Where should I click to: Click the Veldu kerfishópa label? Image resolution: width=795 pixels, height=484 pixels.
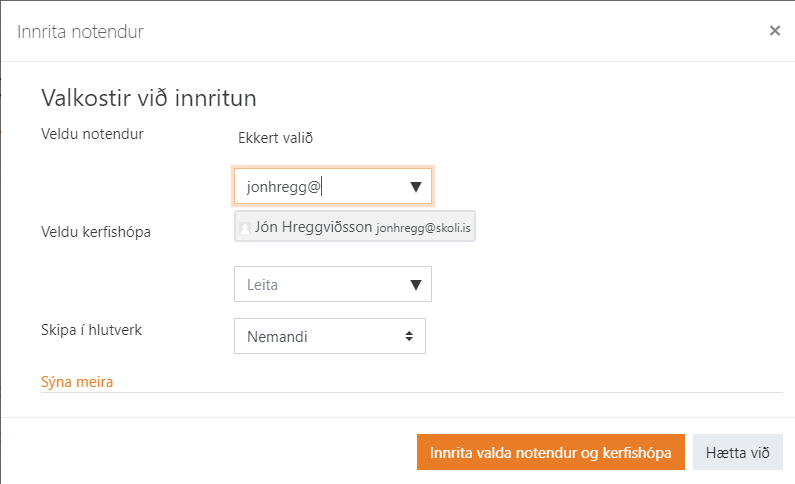(96, 232)
